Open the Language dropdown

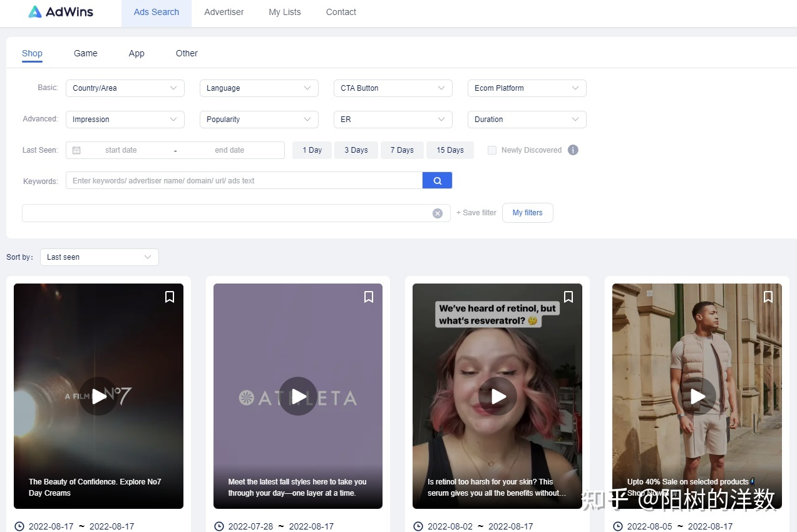pyautogui.click(x=259, y=88)
